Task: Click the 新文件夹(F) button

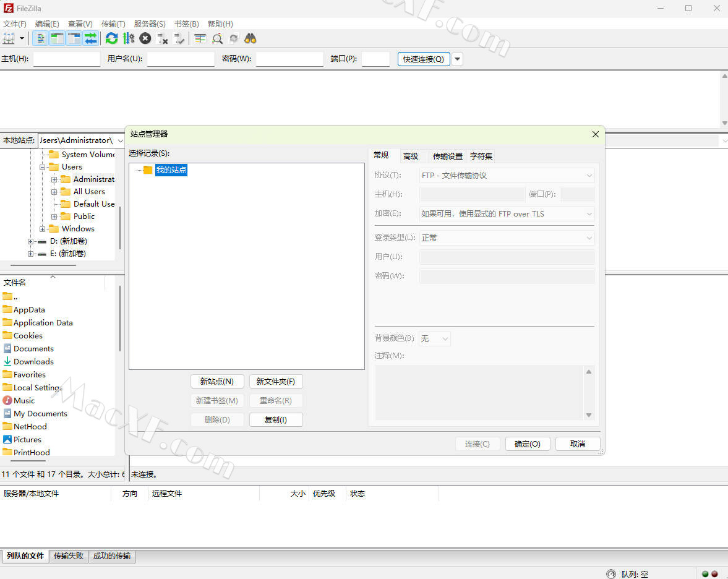Action: point(276,381)
